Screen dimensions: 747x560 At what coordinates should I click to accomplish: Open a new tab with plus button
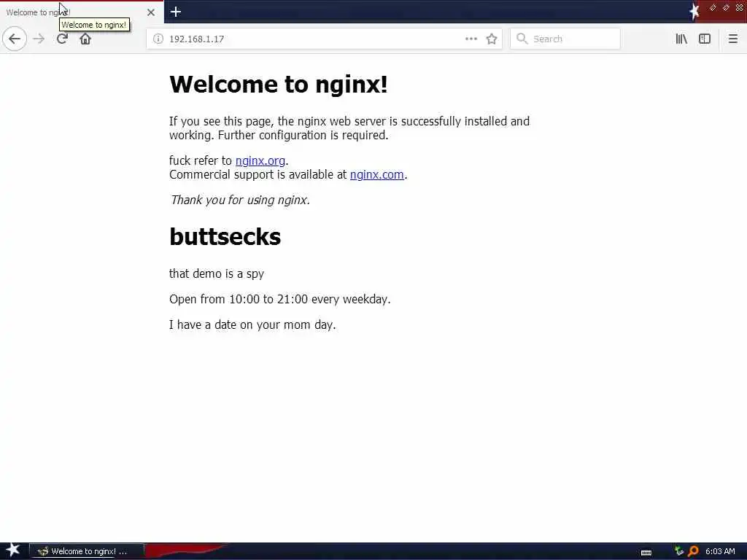pyautogui.click(x=176, y=12)
